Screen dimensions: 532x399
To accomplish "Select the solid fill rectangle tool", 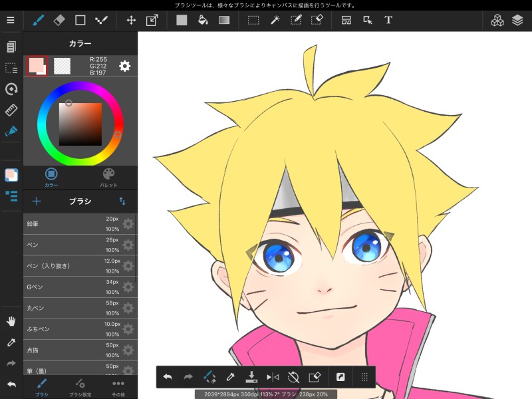I will [182, 20].
